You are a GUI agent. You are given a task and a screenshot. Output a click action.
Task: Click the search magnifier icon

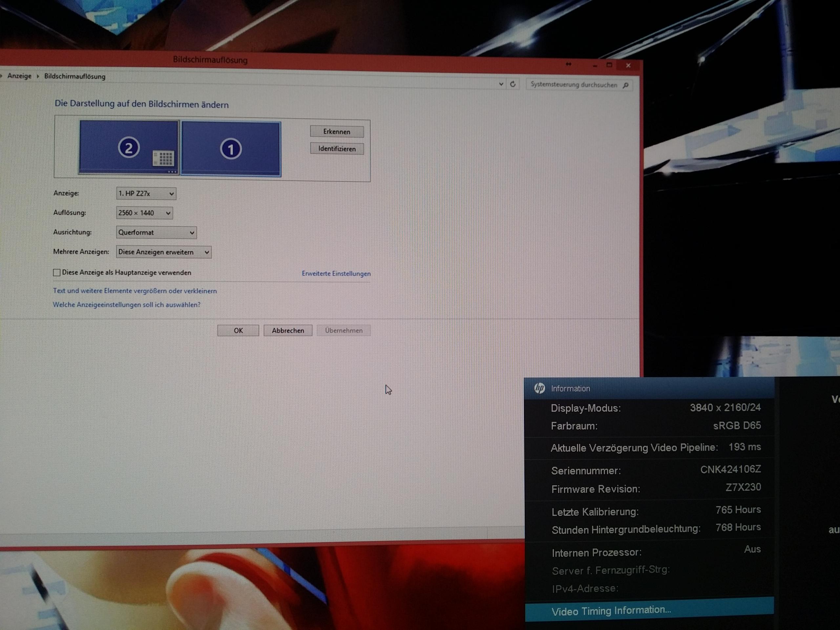pyautogui.click(x=625, y=85)
